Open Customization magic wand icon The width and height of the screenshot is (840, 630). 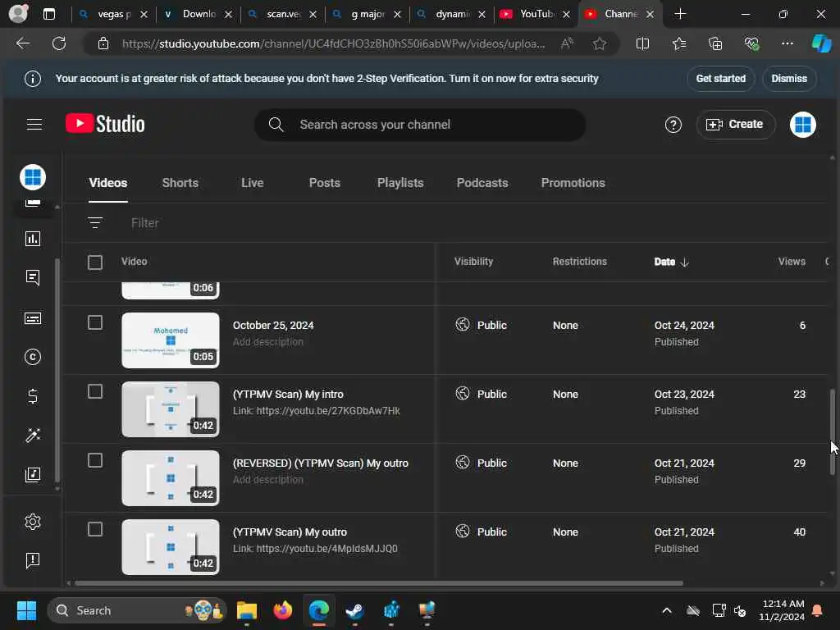point(33,436)
